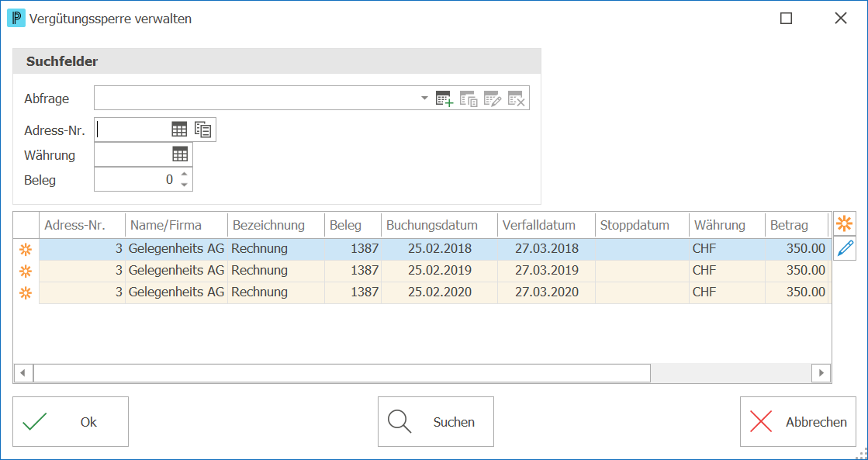Sort by the Beleg column header
The image size is (868, 460).
353,225
